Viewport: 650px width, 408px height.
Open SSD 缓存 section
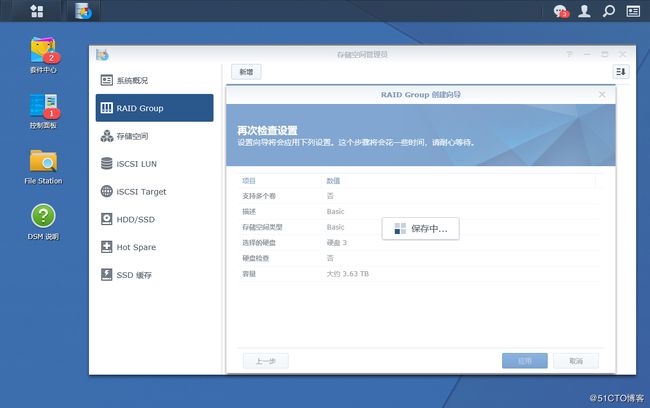(x=155, y=275)
